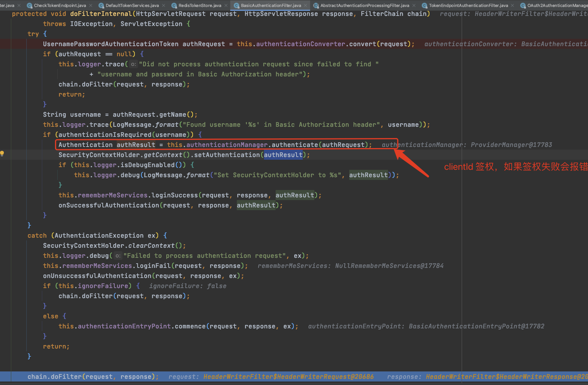Click the class icon on BasicAuthenticationFilter.java tab
Screen dimensions: 588x385
click(x=236, y=5)
